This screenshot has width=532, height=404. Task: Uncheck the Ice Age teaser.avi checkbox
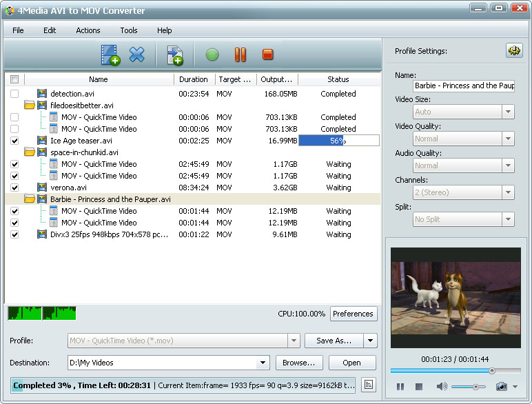14,141
